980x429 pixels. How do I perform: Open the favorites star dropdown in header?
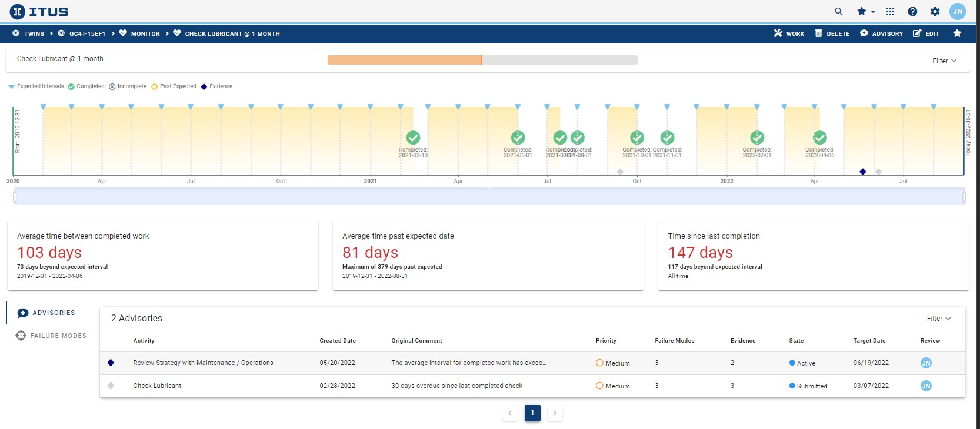click(866, 11)
